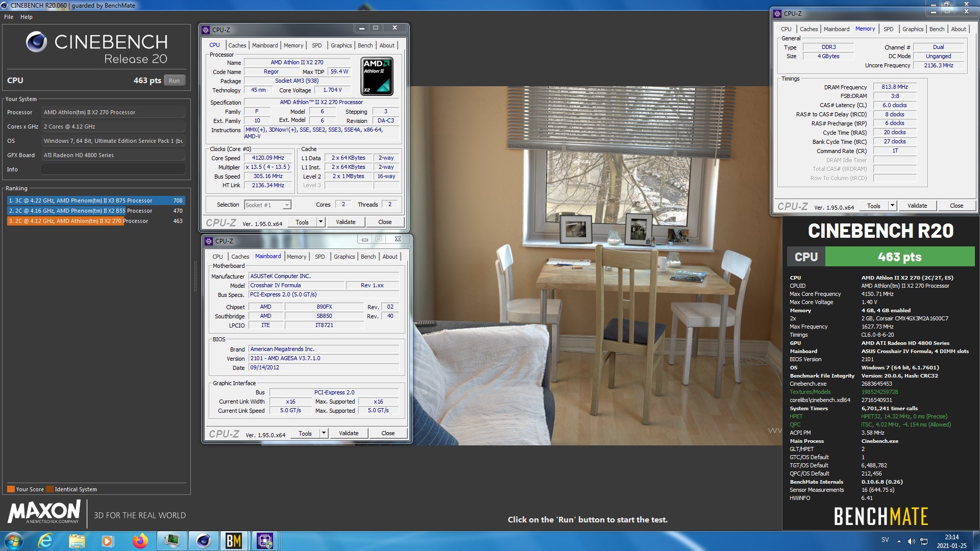This screenshot has height=551, width=980.
Task: Open Tools dropdown arrow in CPU-Z Memory window
Action: point(892,206)
